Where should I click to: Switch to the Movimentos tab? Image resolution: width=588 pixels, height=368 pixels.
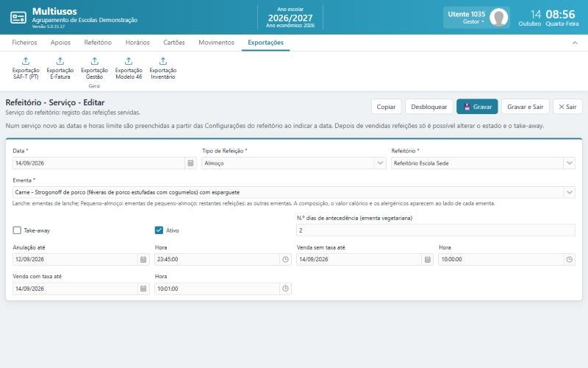216,43
